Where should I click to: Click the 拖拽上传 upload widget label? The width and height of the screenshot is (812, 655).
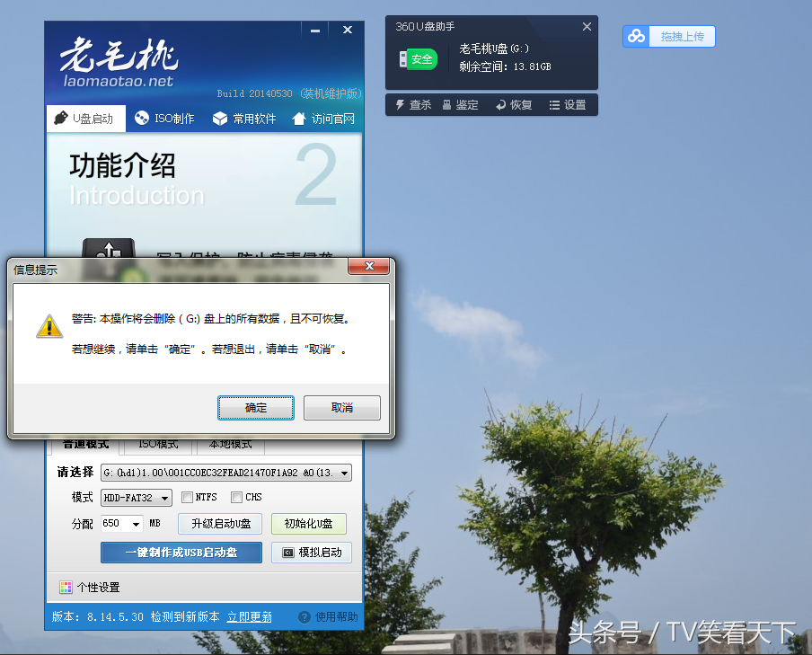(x=682, y=36)
